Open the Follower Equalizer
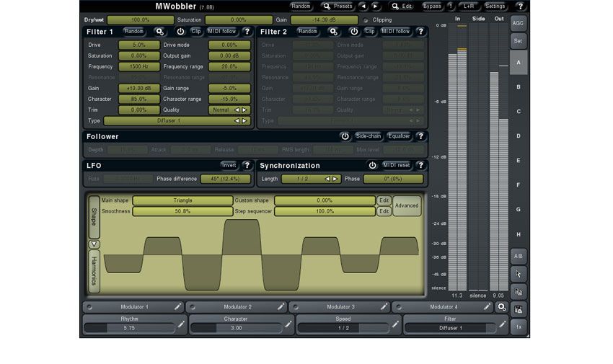 [399, 136]
